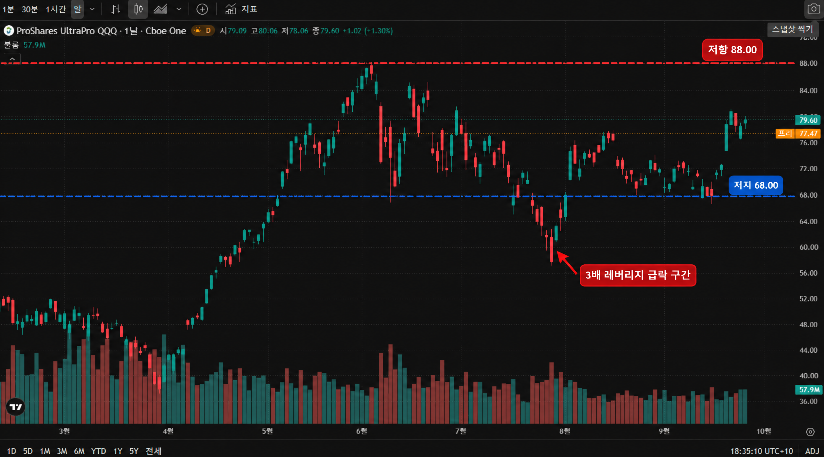Toggle the ADJ adjusted data option
Screen dimensions: 824x457
812,451
